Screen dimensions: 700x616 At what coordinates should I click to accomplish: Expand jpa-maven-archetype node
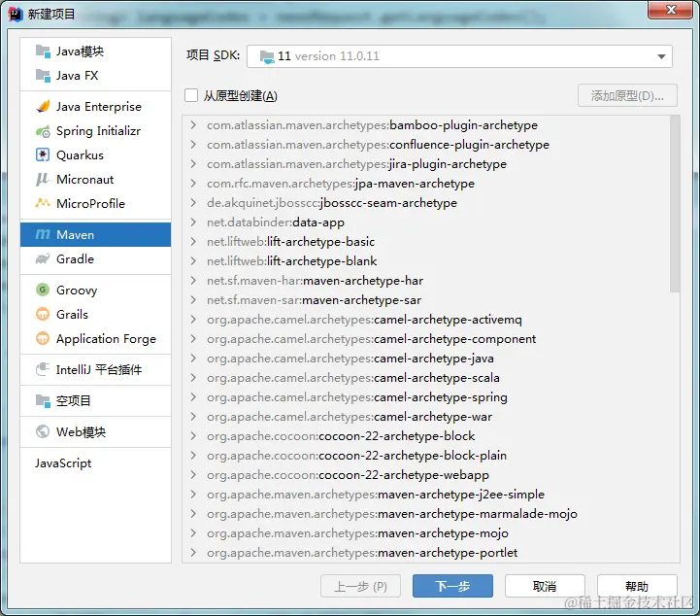(x=193, y=183)
